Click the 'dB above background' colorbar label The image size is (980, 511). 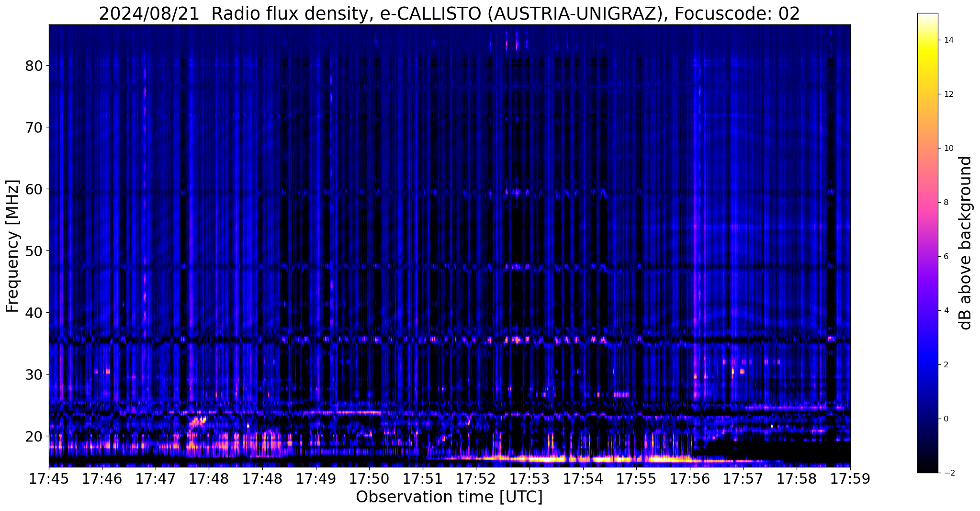tap(965, 243)
